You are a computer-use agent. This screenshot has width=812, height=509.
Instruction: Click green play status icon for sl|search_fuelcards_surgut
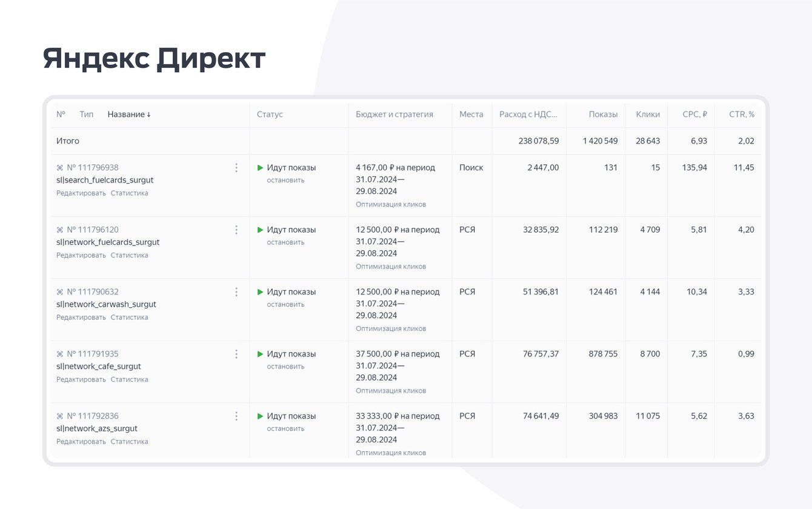pyautogui.click(x=261, y=168)
